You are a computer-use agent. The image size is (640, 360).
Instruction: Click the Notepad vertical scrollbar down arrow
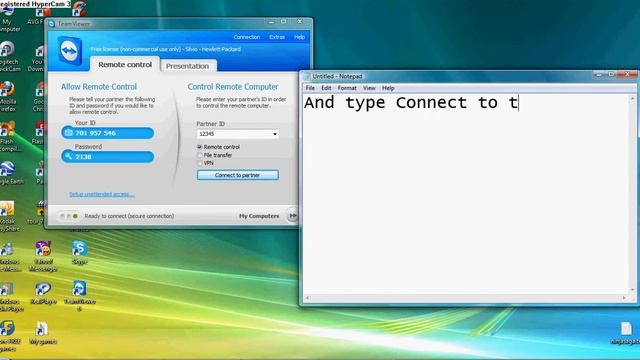click(633, 290)
